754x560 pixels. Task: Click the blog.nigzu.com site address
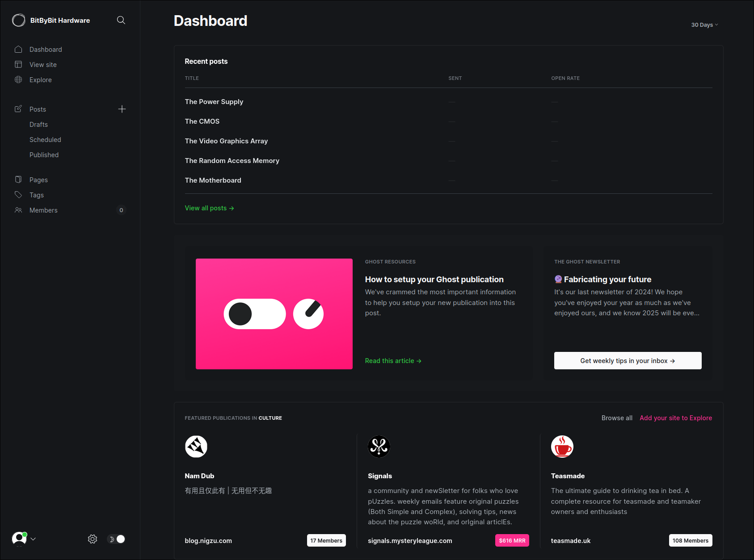pyautogui.click(x=208, y=541)
